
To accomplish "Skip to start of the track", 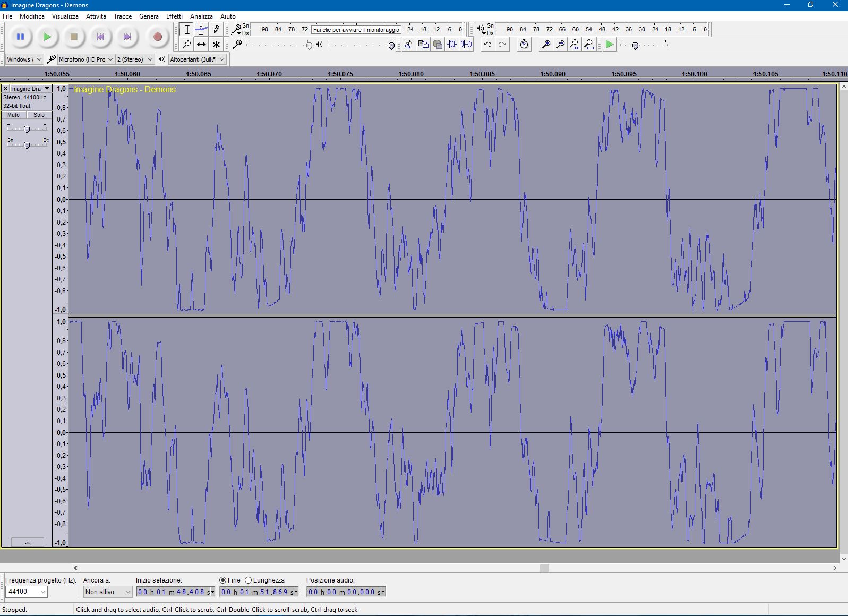I will pos(100,37).
